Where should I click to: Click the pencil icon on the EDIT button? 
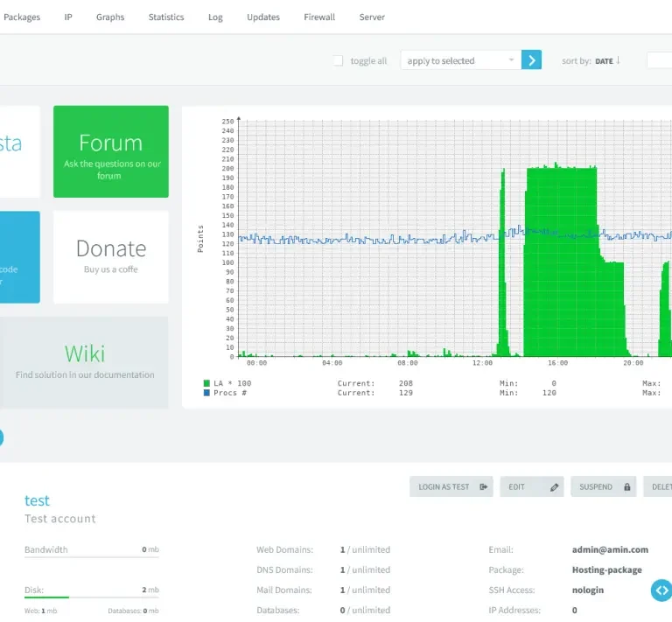pos(555,487)
